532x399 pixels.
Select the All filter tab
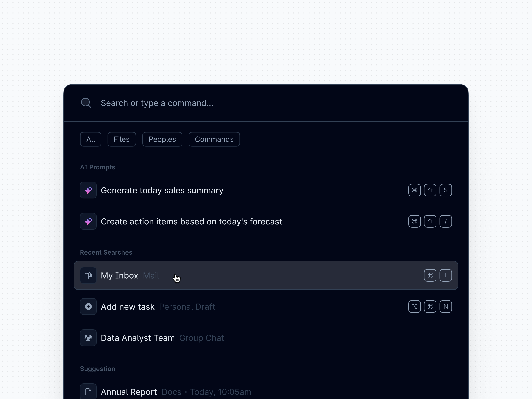coord(91,139)
